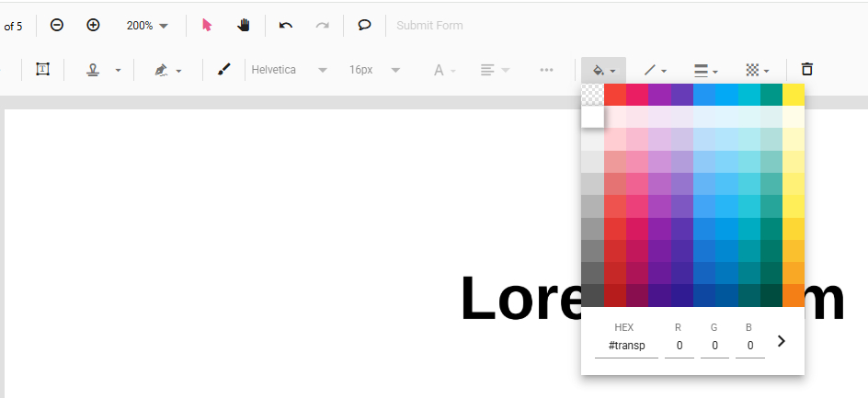Open the line thickness dropdown
This screenshot has height=398, width=868.
pyautogui.click(x=705, y=70)
